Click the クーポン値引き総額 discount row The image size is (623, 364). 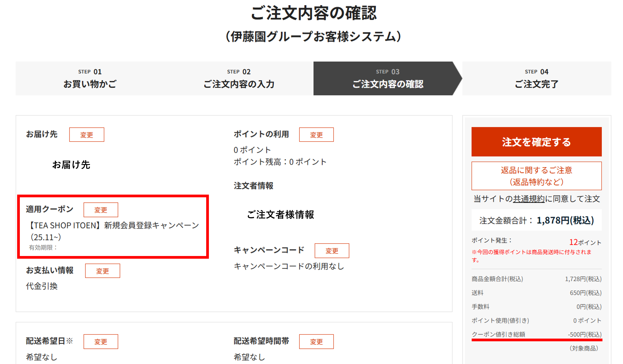coord(536,334)
